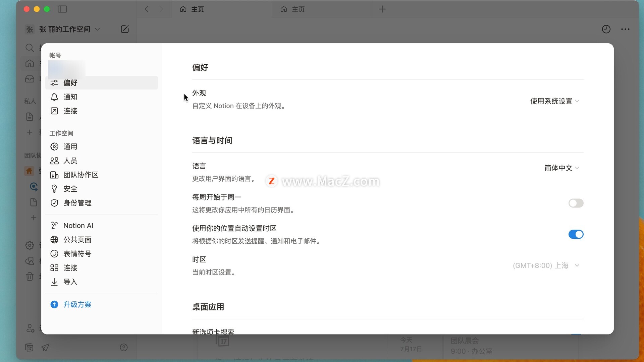Open 团队协作区 teamspaces settings
The width and height of the screenshot is (644, 362).
(101, 175)
